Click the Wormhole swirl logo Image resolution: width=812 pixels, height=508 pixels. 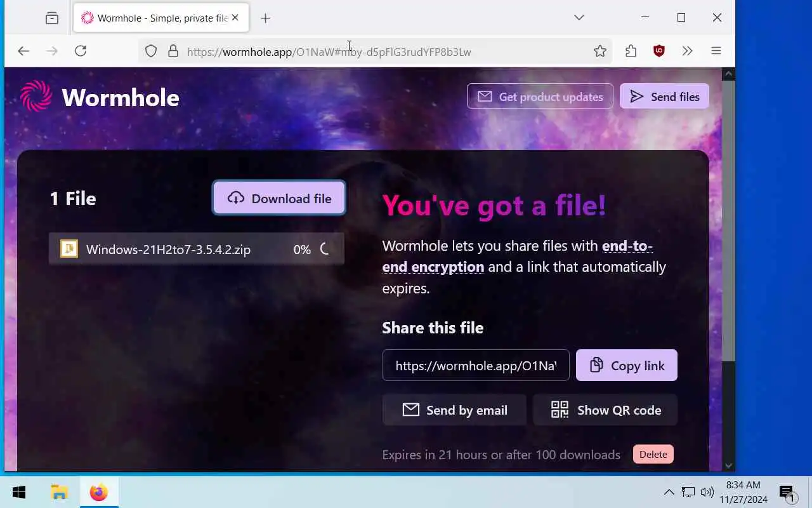tap(36, 97)
